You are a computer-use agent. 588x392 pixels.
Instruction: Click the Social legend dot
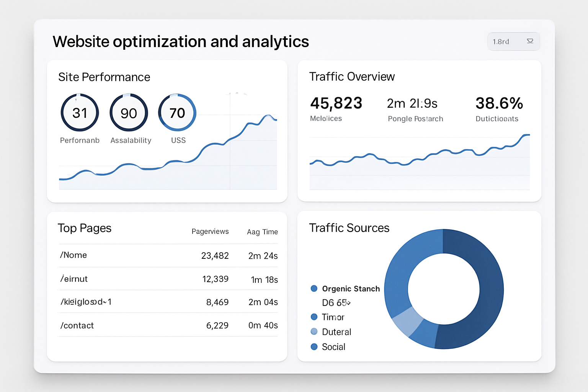[314, 346]
